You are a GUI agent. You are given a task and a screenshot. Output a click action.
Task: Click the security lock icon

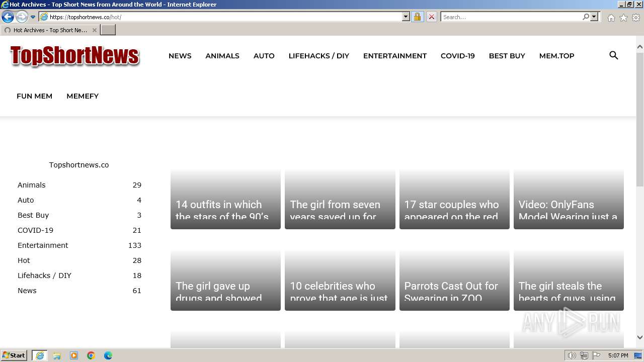point(417,17)
